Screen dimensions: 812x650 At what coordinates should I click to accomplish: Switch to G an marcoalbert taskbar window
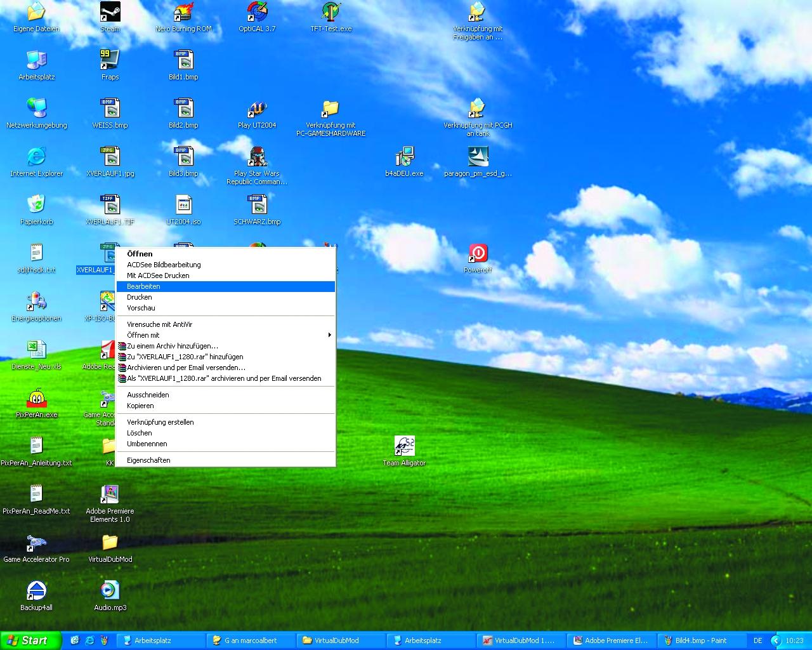252,640
